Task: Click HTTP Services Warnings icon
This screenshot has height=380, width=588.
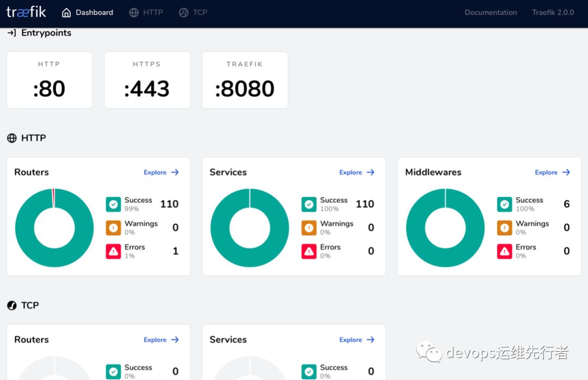Action: (309, 228)
